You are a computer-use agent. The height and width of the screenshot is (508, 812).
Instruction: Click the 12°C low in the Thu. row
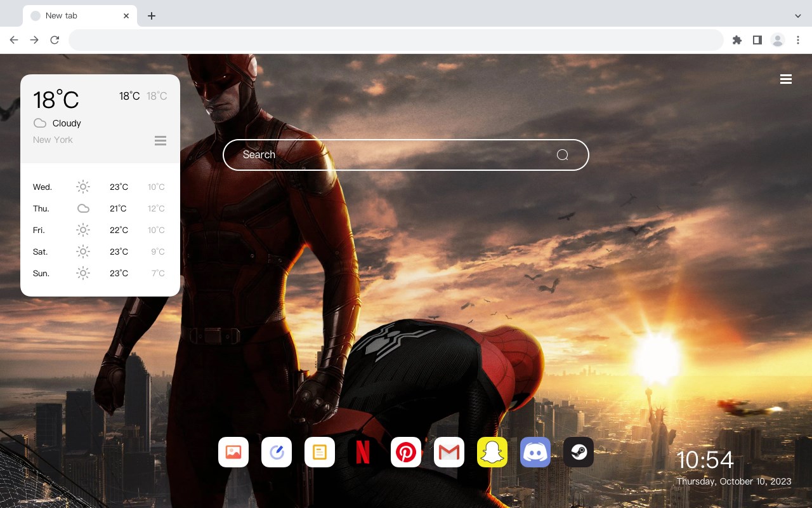point(157,208)
